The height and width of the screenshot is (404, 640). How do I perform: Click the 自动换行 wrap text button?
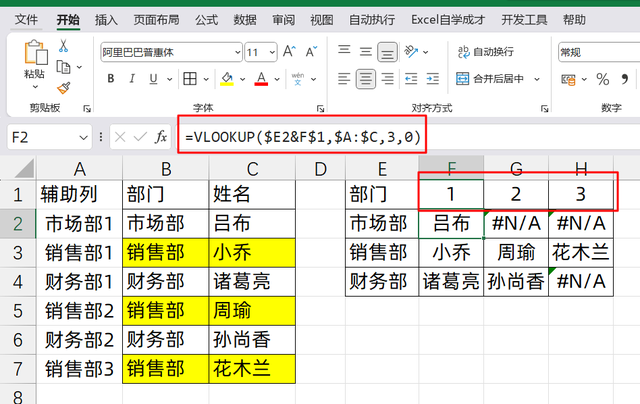coord(485,52)
